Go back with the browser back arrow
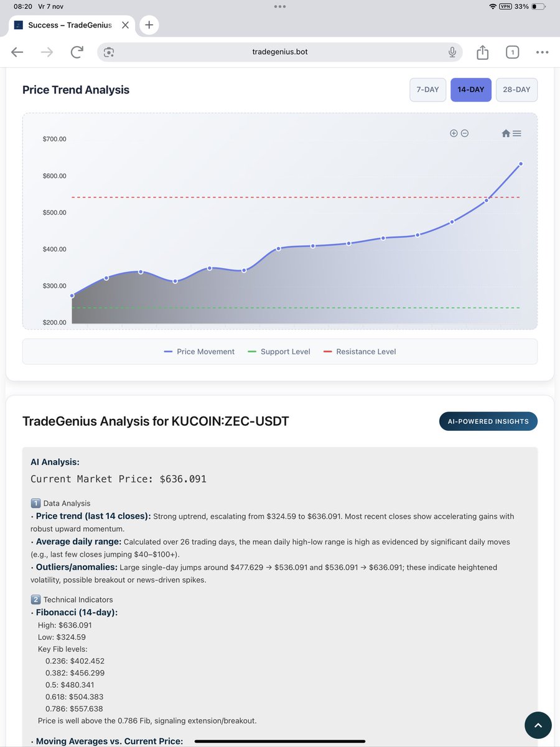Viewport: 560px width, 747px height. (17, 52)
